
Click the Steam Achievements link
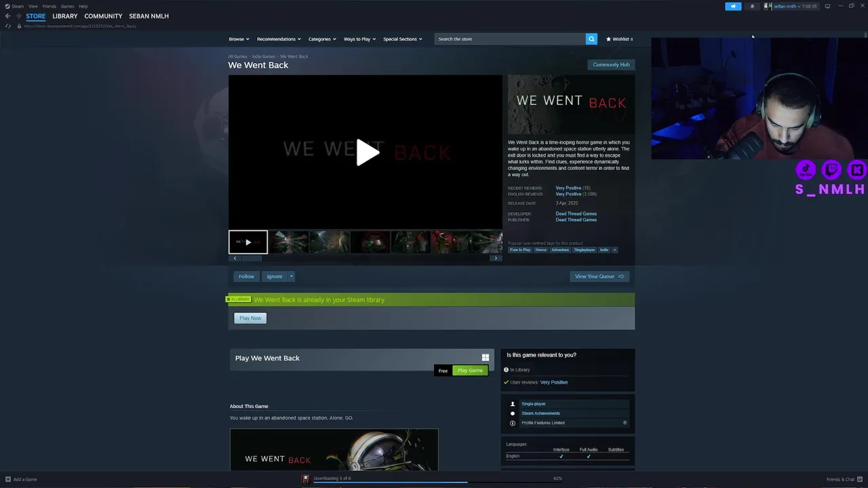540,413
